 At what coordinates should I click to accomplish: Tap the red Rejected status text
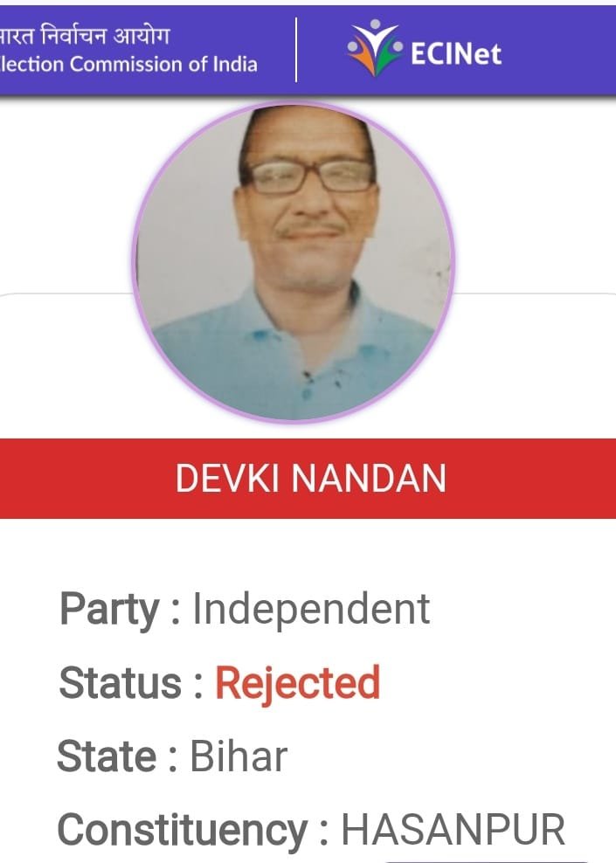pos(297,684)
